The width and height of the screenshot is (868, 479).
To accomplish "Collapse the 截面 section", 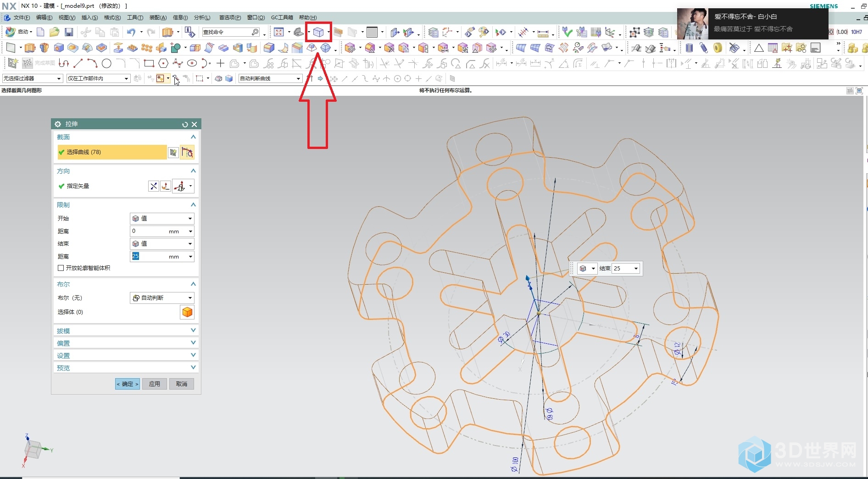I will 193,137.
